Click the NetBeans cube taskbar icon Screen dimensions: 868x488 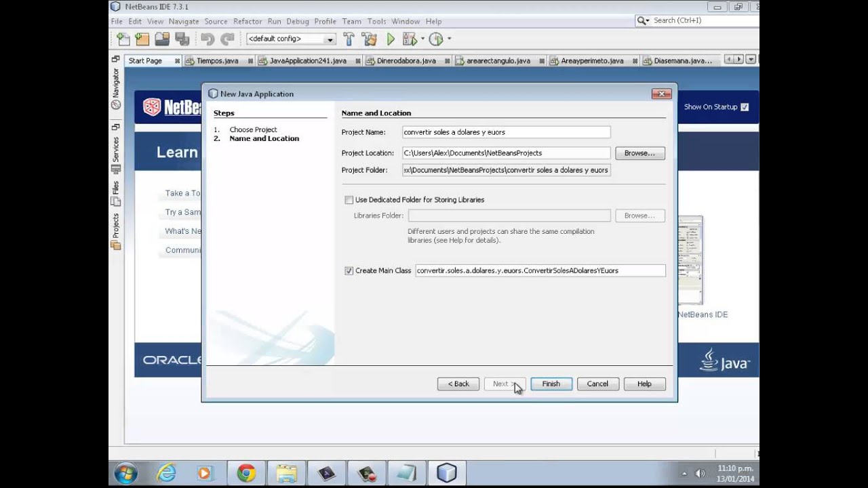pos(446,473)
